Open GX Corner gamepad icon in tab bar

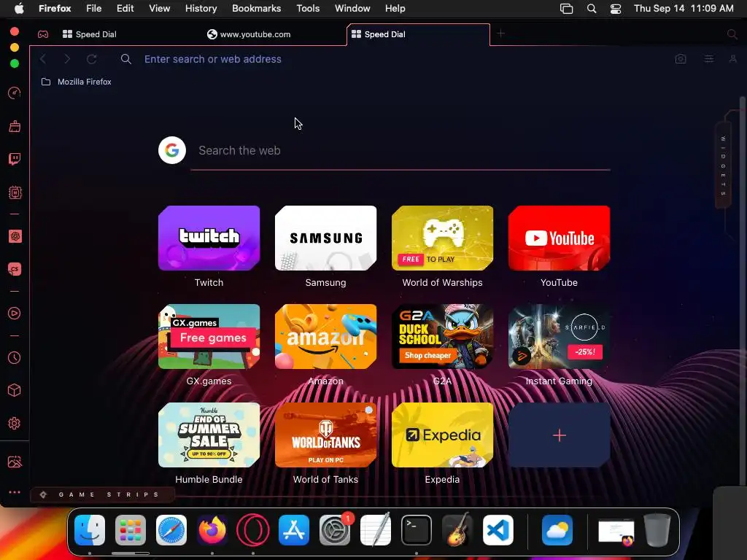pos(43,34)
